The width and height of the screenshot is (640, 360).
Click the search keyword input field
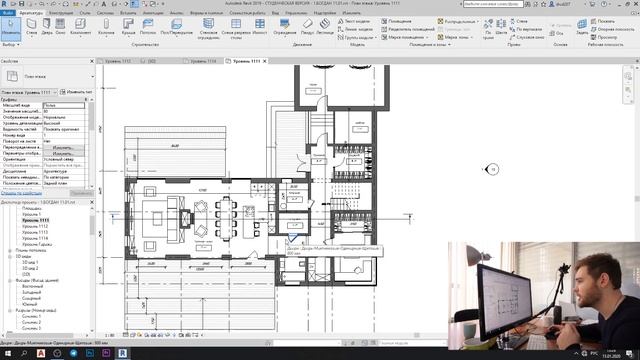(493, 4)
